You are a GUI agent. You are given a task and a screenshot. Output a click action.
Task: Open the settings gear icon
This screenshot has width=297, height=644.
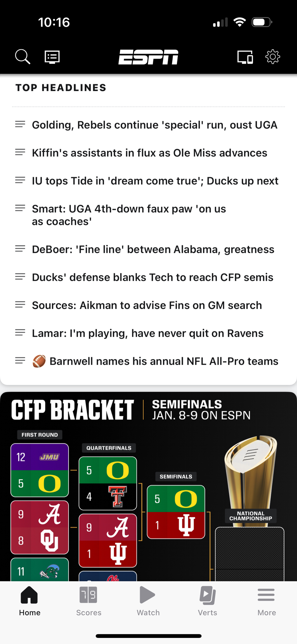pos(273,57)
